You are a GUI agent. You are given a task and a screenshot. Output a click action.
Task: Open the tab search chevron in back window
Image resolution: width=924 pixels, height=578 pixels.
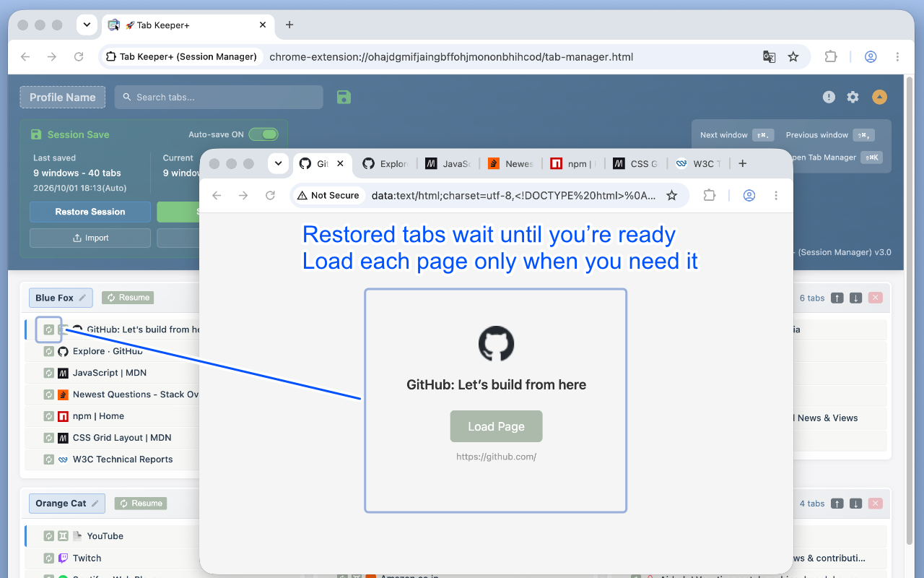(x=87, y=25)
